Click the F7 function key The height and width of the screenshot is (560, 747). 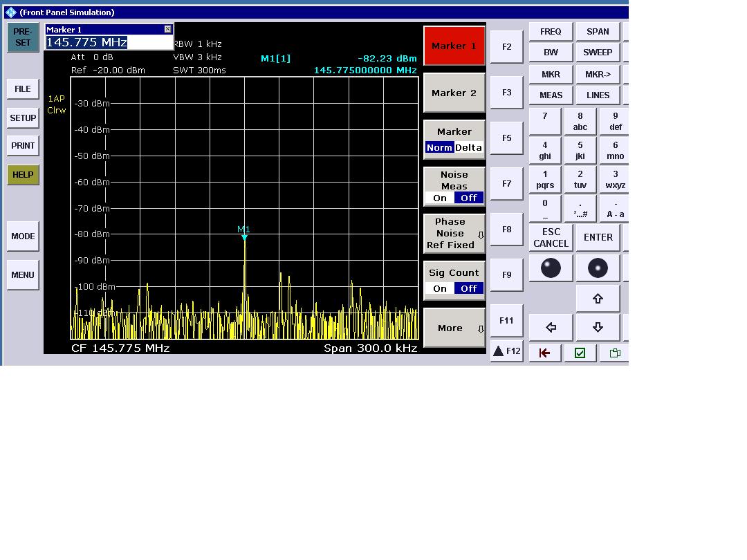point(506,184)
